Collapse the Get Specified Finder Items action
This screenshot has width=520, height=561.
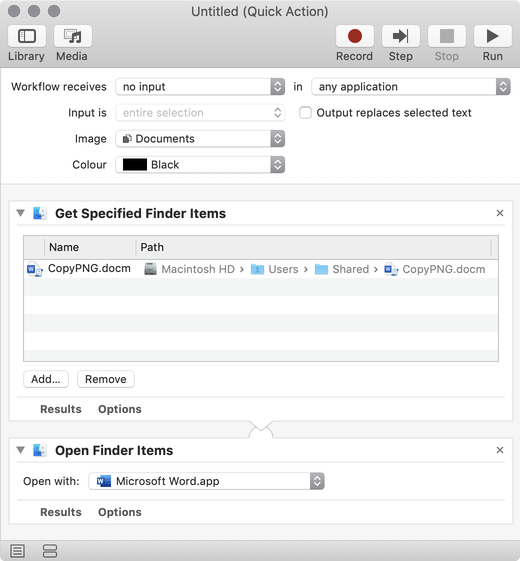pyautogui.click(x=21, y=213)
